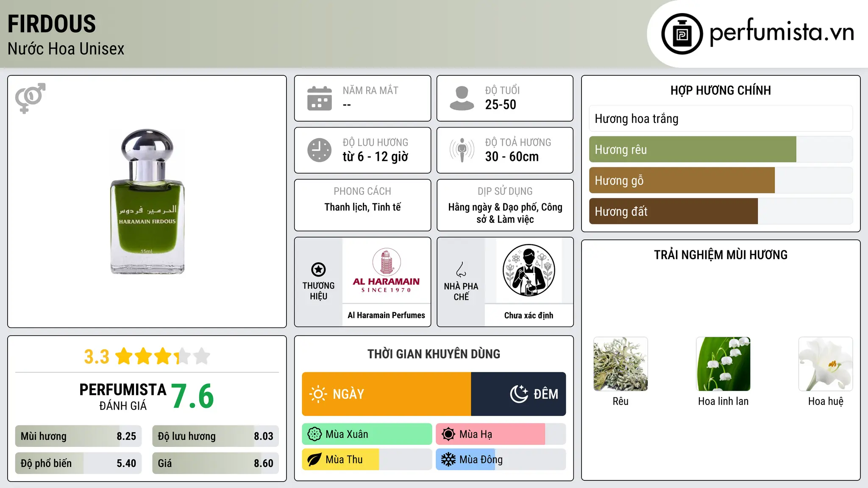Click the Perfumista đánh giá label

pos(123,396)
